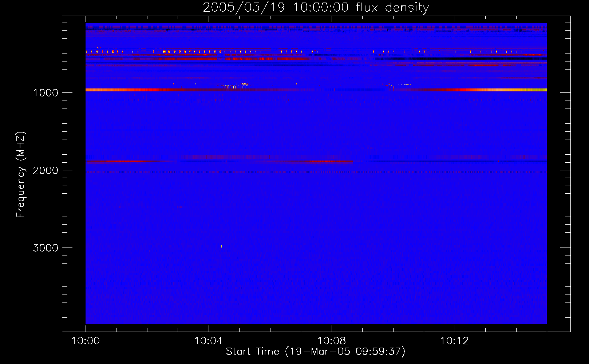Screen dimensions: 589x364
Task: Click the red emission band just below 2000 MHz
Action: point(219,161)
